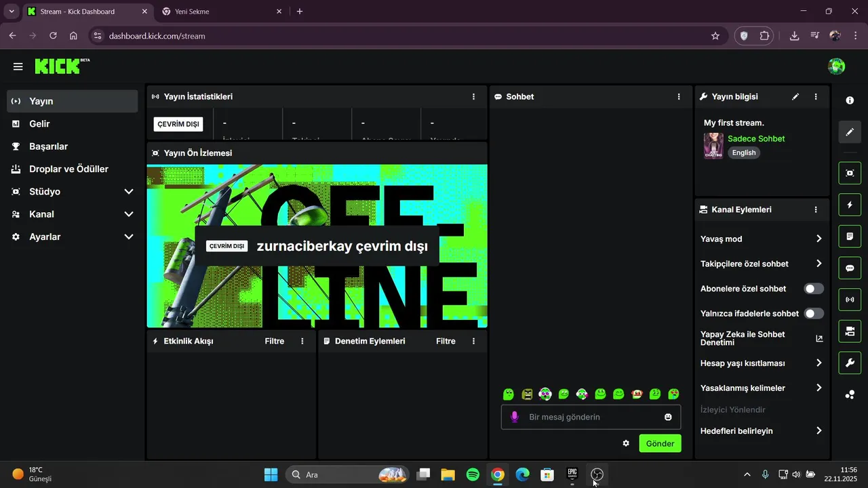The image size is (868, 488).
Task: Open the Windows Start menu
Action: pos(271,474)
